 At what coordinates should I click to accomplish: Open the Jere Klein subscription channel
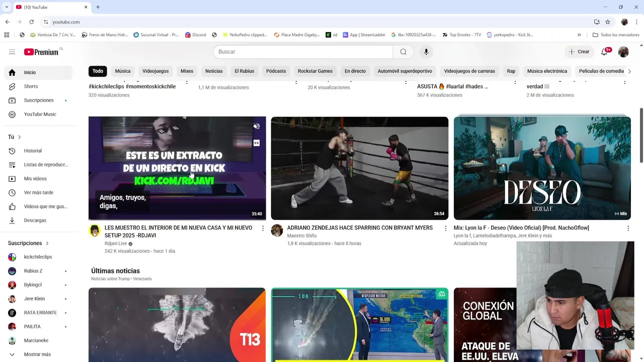point(38,299)
